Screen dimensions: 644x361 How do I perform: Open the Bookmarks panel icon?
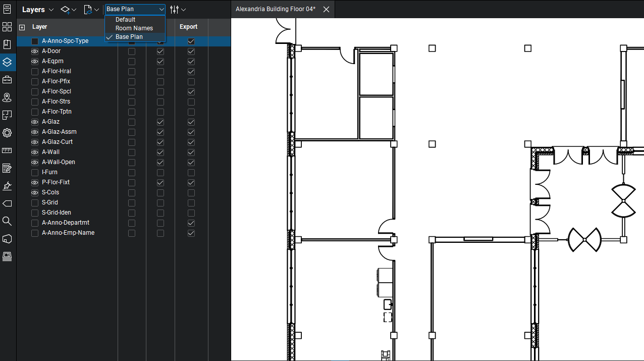click(7, 44)
